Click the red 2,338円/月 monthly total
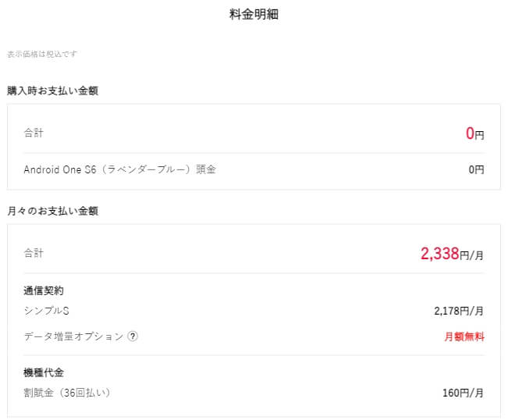This screenshot has height=420, width=508. click(452, 254)
